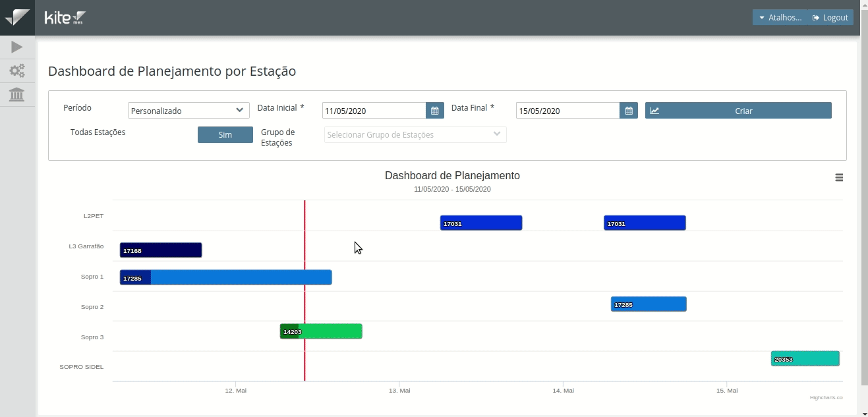
Task: Click the 13. Mai axis label
Action: (399, 391)
